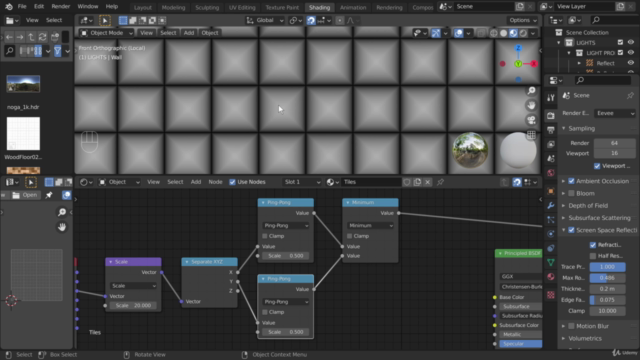
Task: Open the Node menu in node editor
Action: click(x=216, y=182)
